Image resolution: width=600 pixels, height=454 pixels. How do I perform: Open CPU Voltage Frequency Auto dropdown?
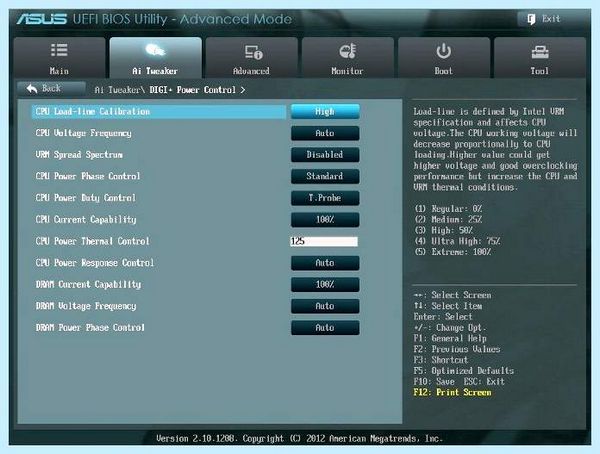[325, 133]
